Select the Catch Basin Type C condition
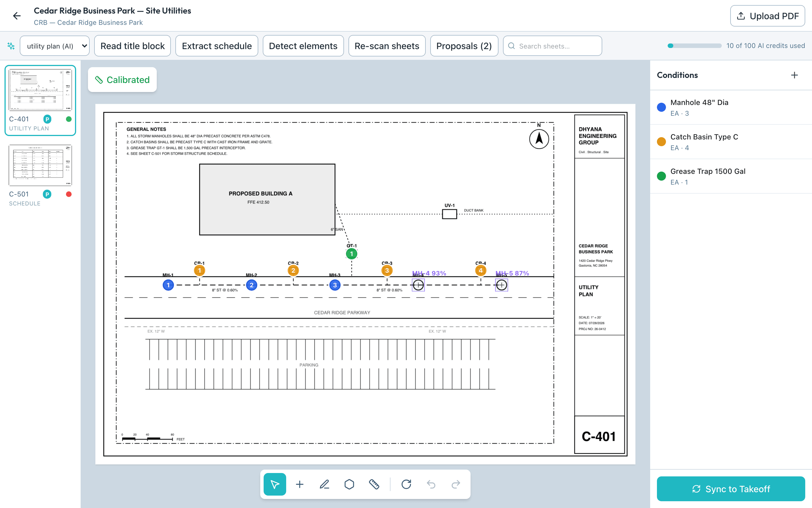The image size is (812, 508). tap(731, 142)
